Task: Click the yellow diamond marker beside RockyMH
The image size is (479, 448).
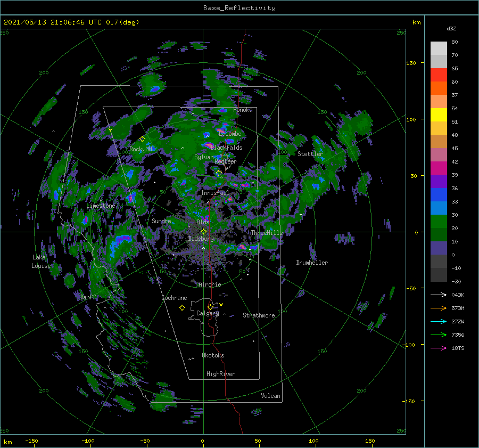Action: coord(142,139)
